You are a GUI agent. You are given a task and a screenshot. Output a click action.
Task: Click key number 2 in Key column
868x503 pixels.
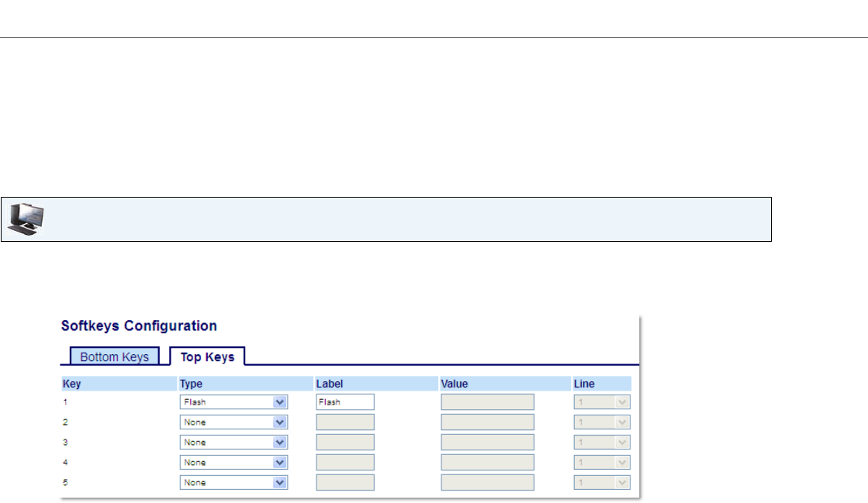[65, 422]
